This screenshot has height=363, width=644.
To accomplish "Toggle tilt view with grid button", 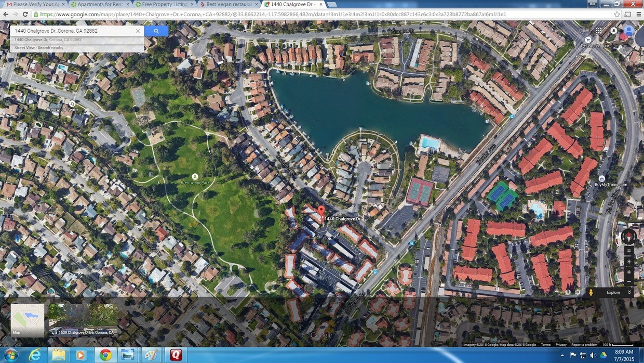I will [629, 250].
